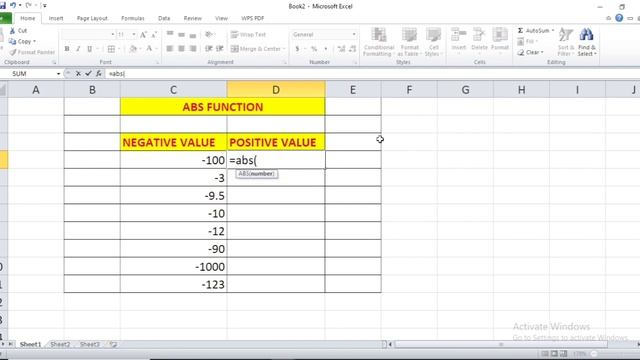Screen dimensions: 640x360
Task: Confirm formula with the checkmark icon
Action: tap(88, 73)
